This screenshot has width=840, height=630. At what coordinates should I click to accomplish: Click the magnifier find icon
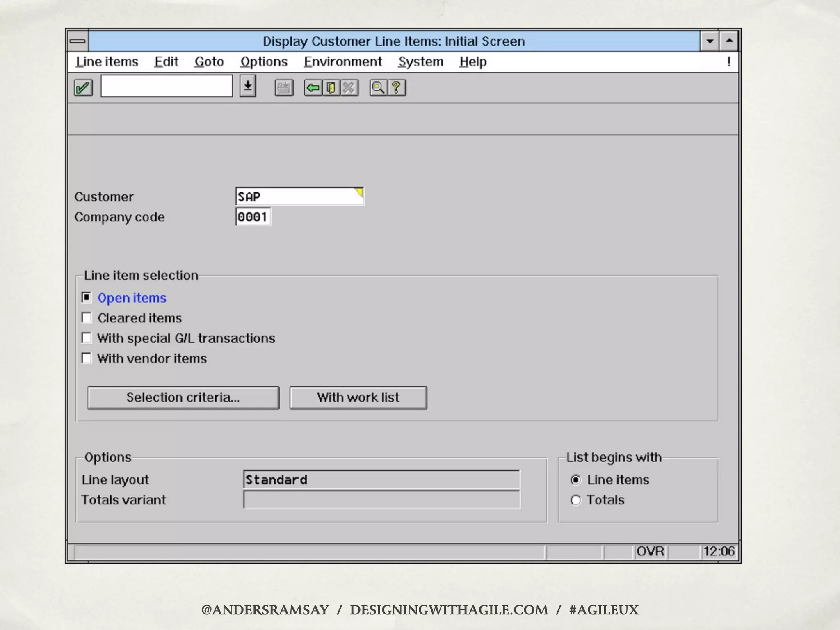pyautogui.click(x=378, y=88)
